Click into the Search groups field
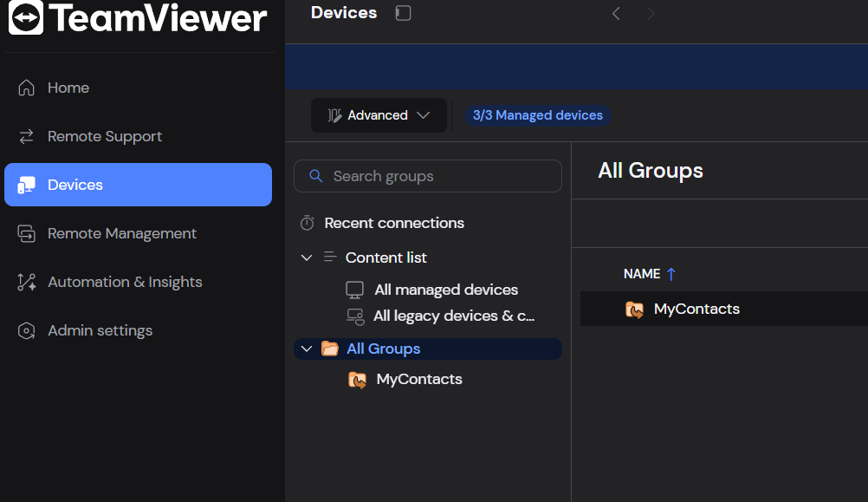Image resolution: width=868 pixels, height=502 pixels. coord(428,176)
